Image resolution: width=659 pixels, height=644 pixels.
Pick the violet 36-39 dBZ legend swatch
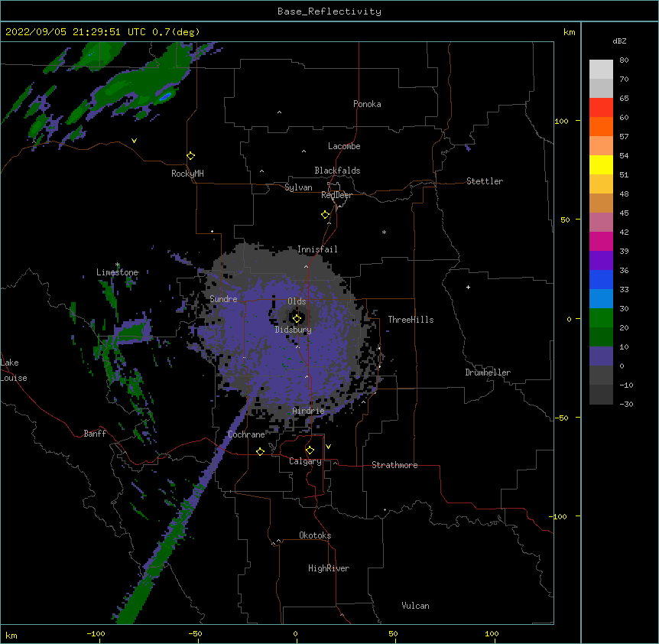(601, 261)
